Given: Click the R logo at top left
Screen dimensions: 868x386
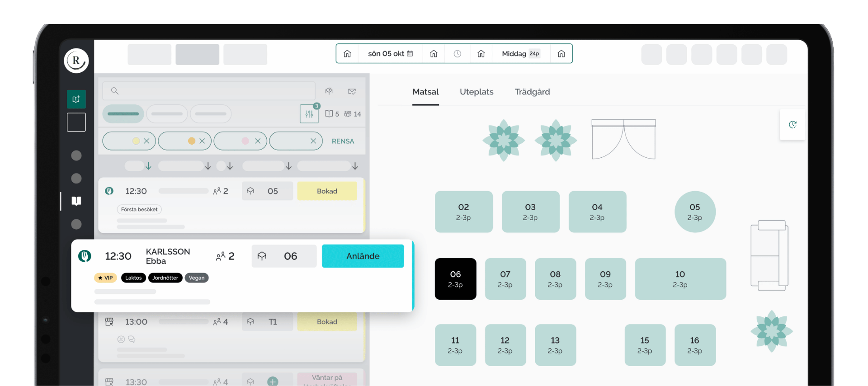Looking at the screenshot, I should pos(76,61).
